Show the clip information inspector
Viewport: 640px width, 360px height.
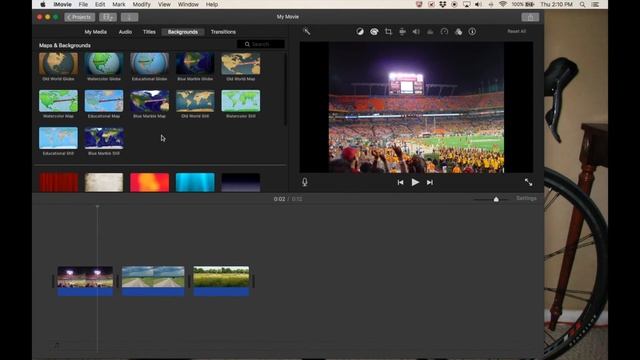click(472, 31)
